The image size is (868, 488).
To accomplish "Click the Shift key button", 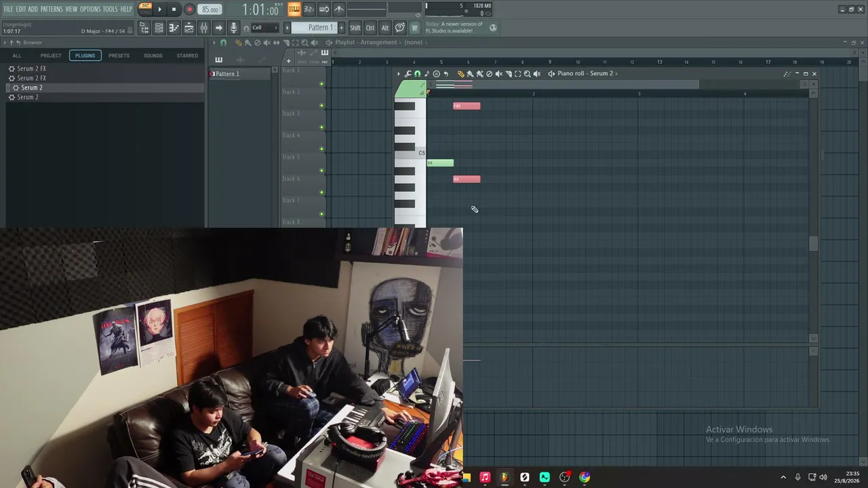I will coord(355,28).
